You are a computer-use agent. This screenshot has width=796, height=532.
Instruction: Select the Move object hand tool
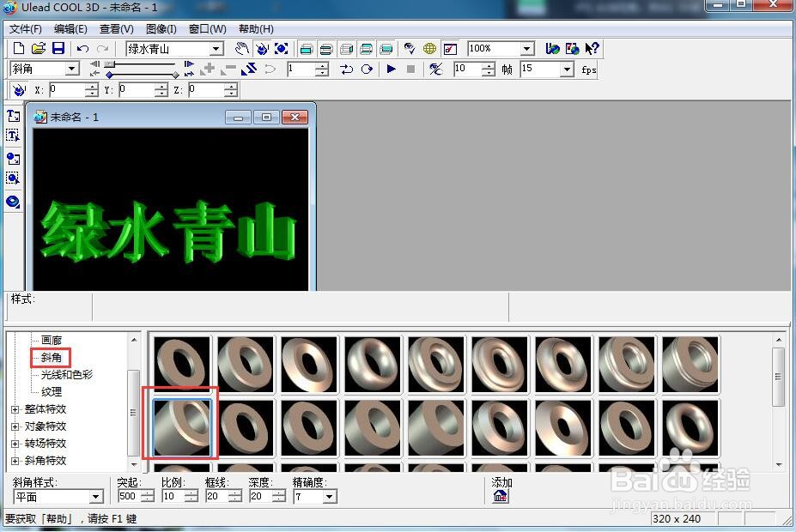pos(241,49)
